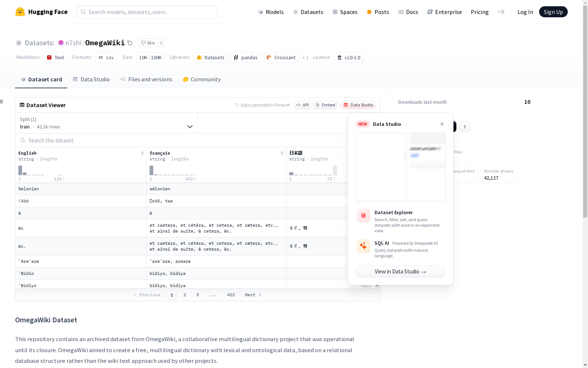Click the Croissant library tag

click(281, 57)
